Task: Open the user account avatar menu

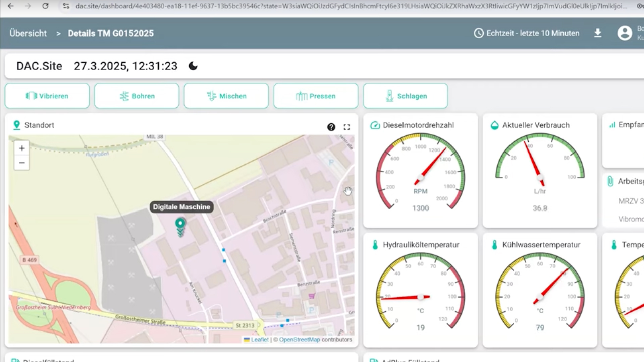Action: click(625, 33)
